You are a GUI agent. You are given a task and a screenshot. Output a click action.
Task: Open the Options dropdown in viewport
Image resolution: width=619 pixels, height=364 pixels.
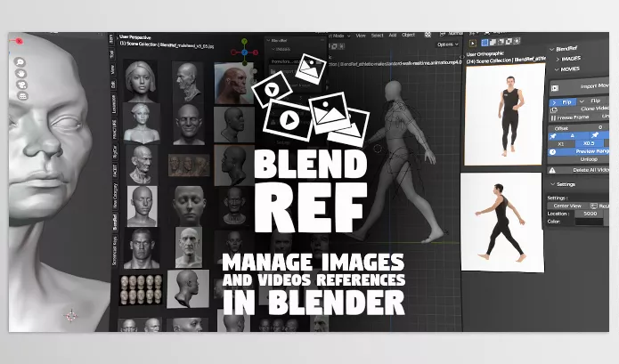click(448, 44)
